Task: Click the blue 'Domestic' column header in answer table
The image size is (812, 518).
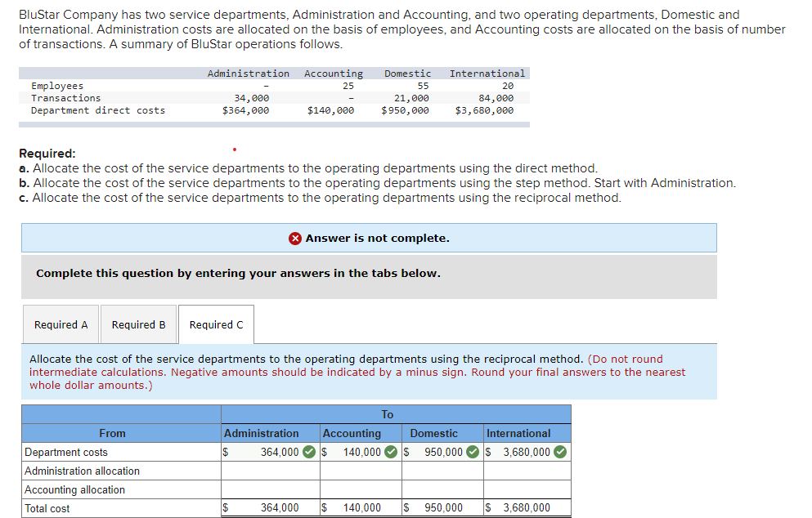Action: point(434,433)
